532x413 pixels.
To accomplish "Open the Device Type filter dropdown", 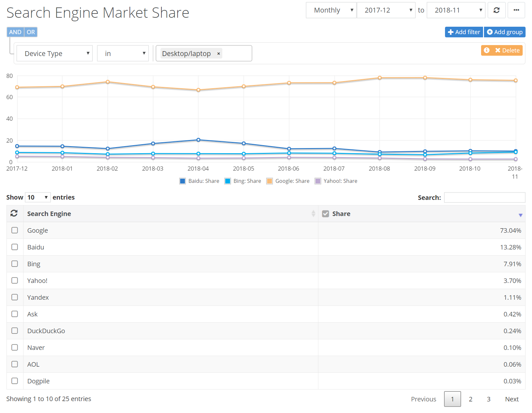I will [x=54, y=53].
